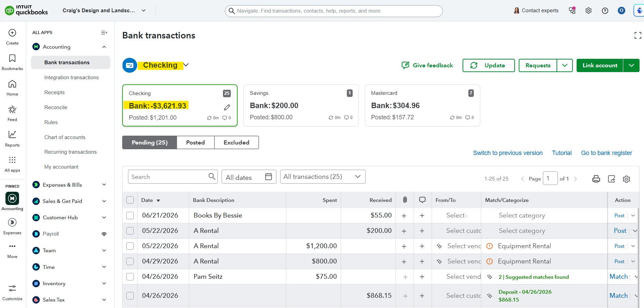The width and height of the screenshot is (644, 308).
Task: Open the user profile avatar
Action: 622,11
